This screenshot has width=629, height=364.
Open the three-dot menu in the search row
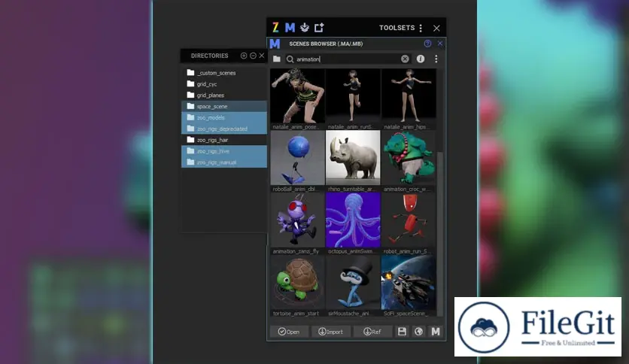click(436, 59)
